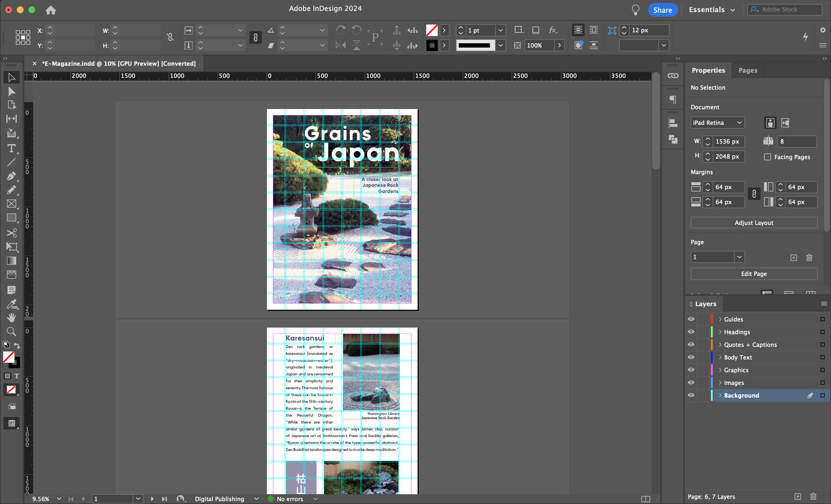Image resolution: width=831 pixels, height=504 pixels.
Task: Select the Page tool
Action: point(12,105)
